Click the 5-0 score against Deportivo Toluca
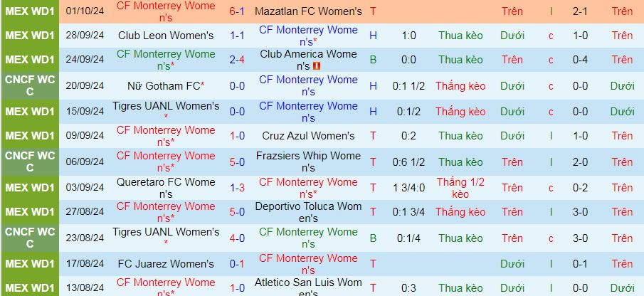Viewport: 644px width, 296px height. tap(237, 212)
